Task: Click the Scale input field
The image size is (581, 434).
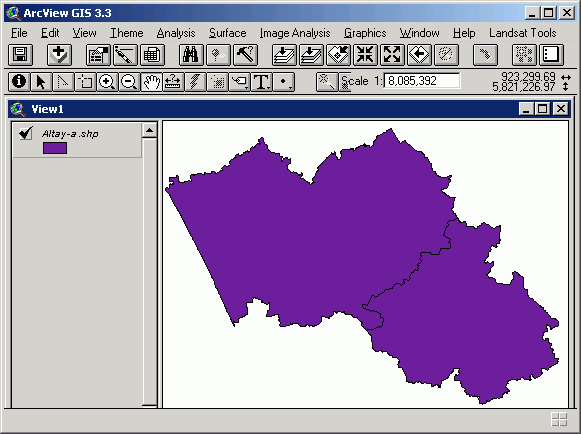Action: 422,81
